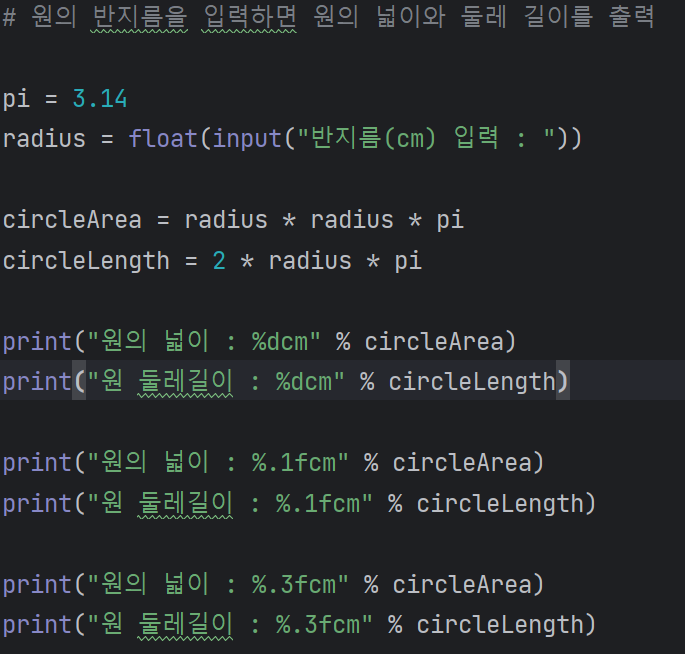Click the "원의 넓이 : %dcm" string
This screenshot has height=654, width=685.
[x=204, y=341]
